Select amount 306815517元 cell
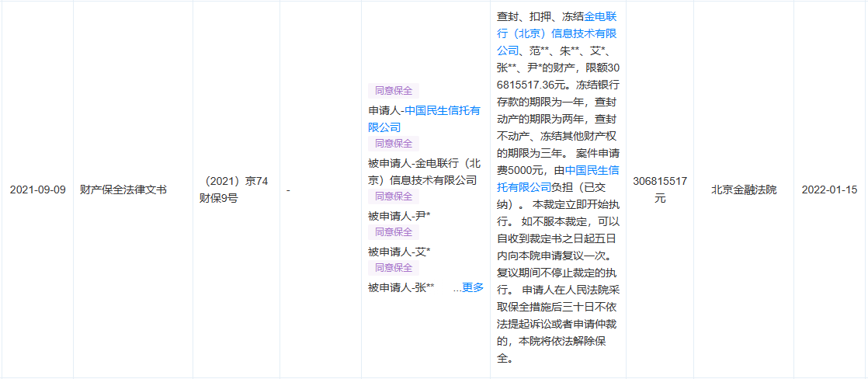The height and width of the screenshot is (379, 868). (x=660, y=189)
